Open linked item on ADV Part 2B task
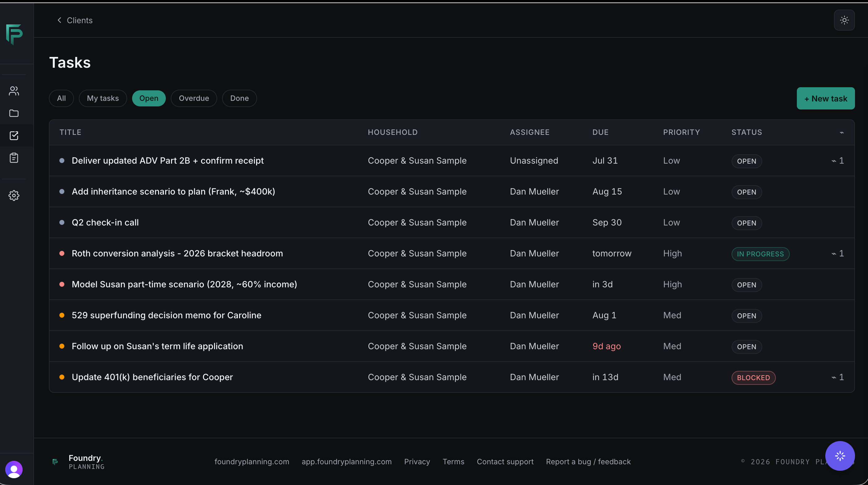The width and height of the screenshot is (868, 485). (838, 161)
